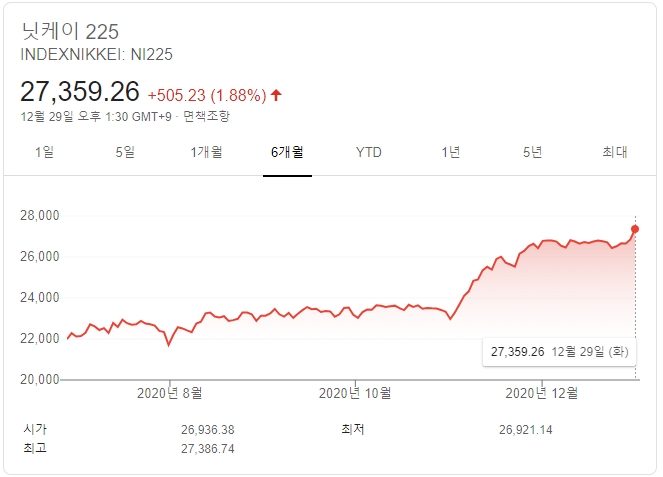
Task: Select the 5년 time range tab
Action: (x=532, y=152)
